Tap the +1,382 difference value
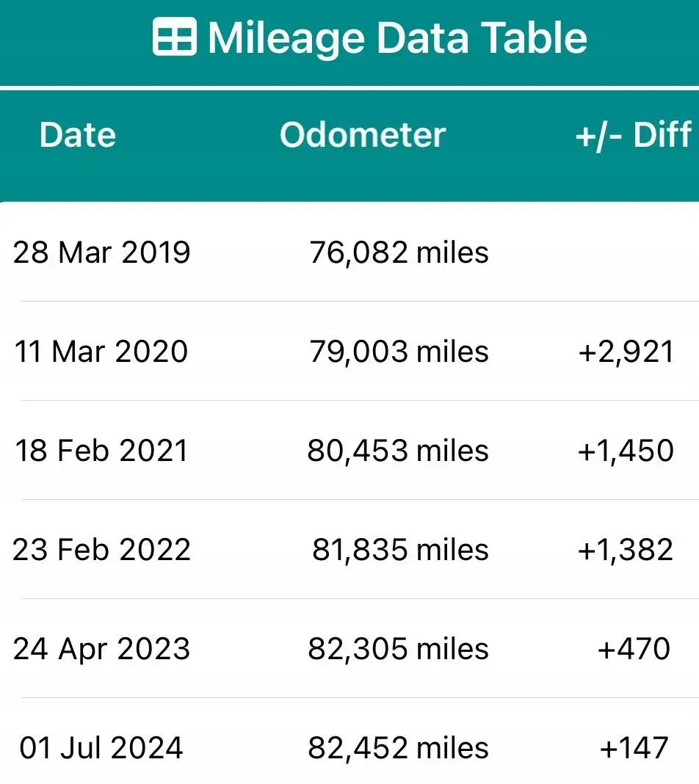 626,550
